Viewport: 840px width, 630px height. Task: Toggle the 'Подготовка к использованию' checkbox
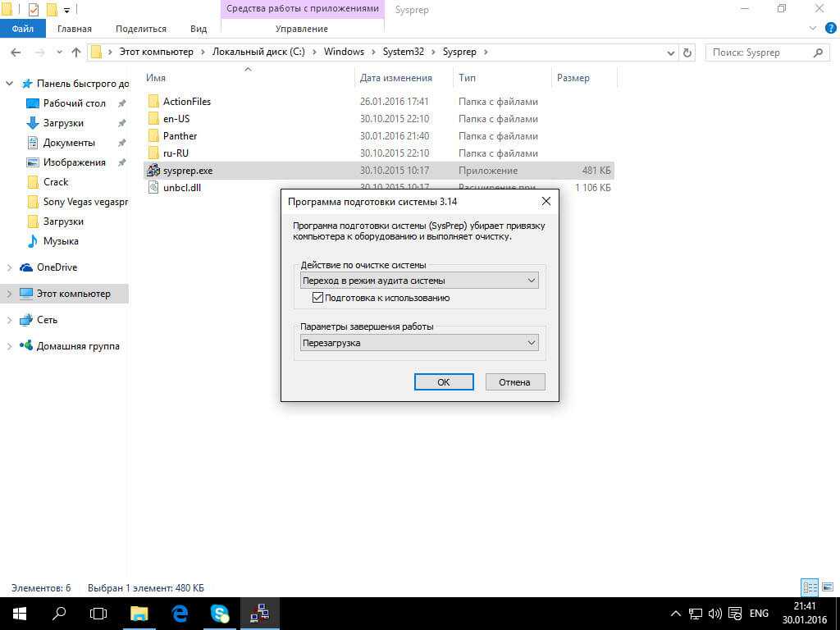coord(318,298)
